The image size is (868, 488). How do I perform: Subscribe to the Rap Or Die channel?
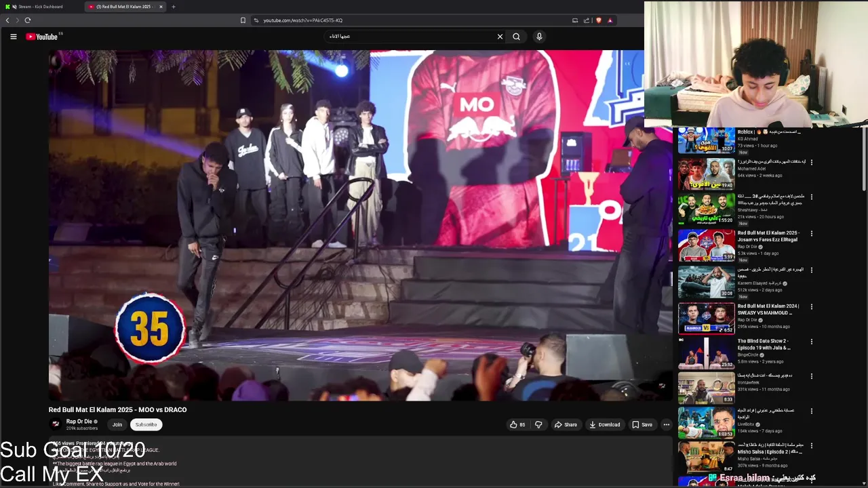(146, 425)
